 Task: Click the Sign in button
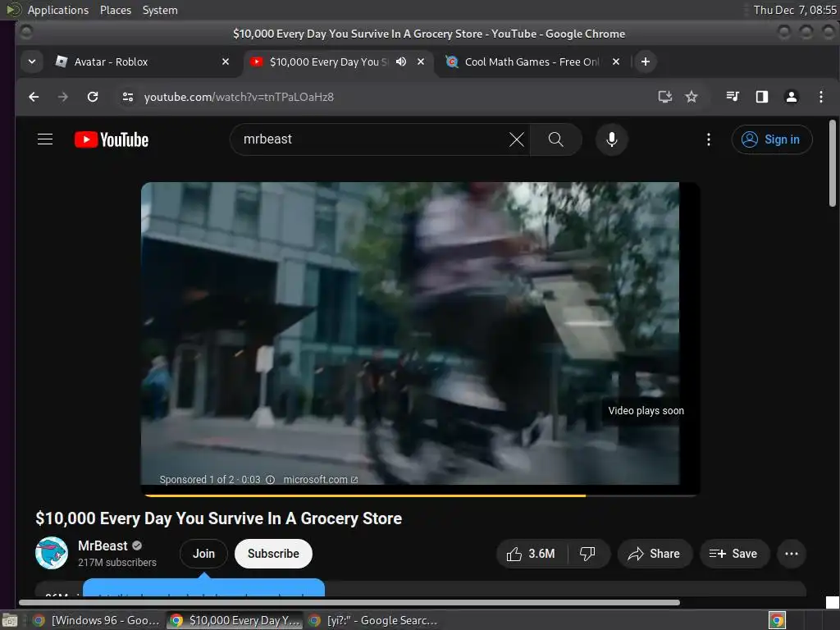click(x=772, y=139)
